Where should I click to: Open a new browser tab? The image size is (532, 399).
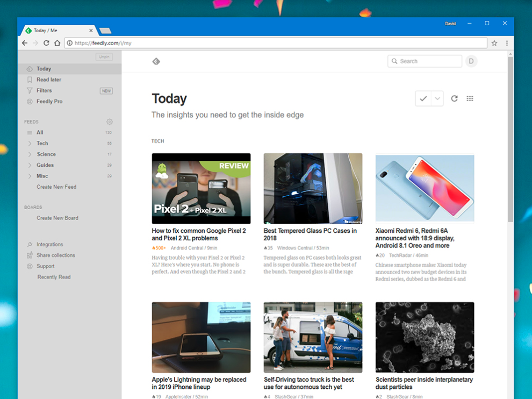[x=105, y=31]
